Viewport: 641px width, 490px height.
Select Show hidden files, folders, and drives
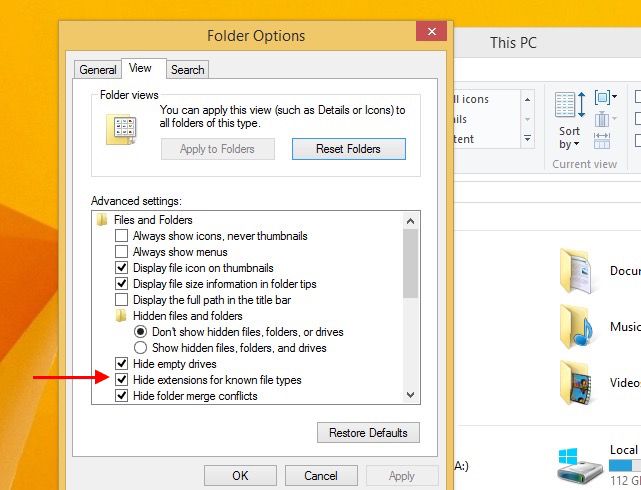140,348
